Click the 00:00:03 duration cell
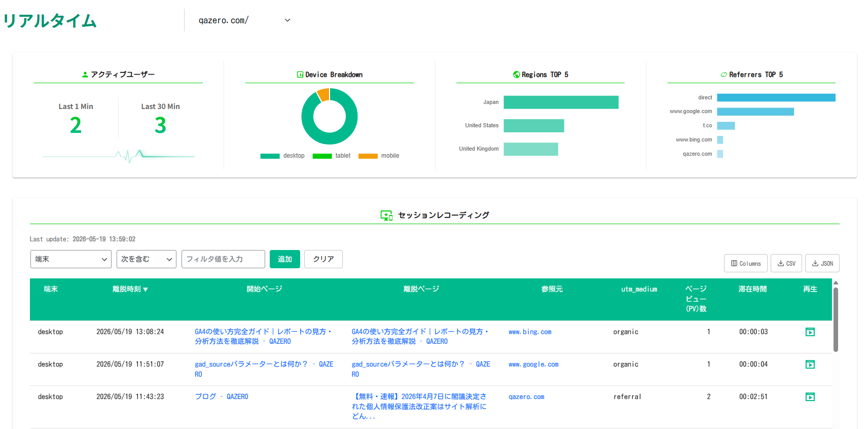The width and height of the screenshot is (868, 429). click(753, 332)
